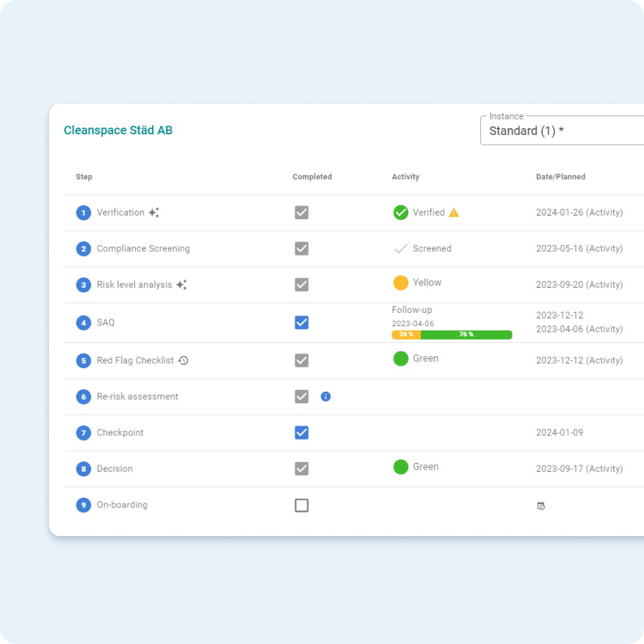Click the step 1 number badge
Viewport: 644px width, 644px height.
83,212
